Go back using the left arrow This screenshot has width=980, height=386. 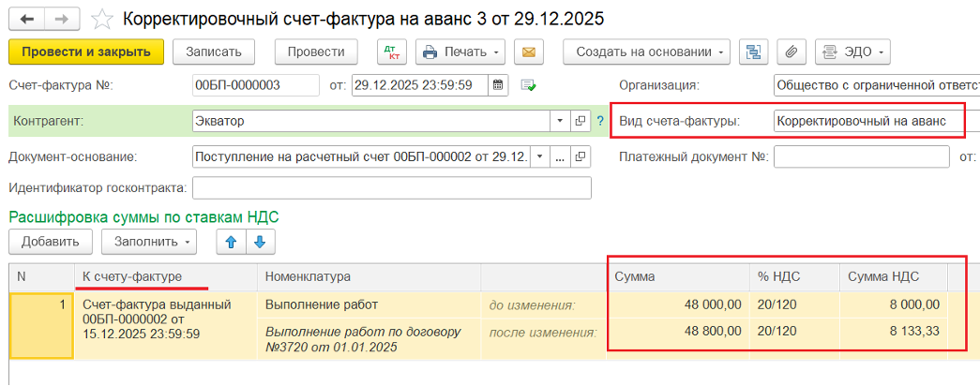point(27,19)
